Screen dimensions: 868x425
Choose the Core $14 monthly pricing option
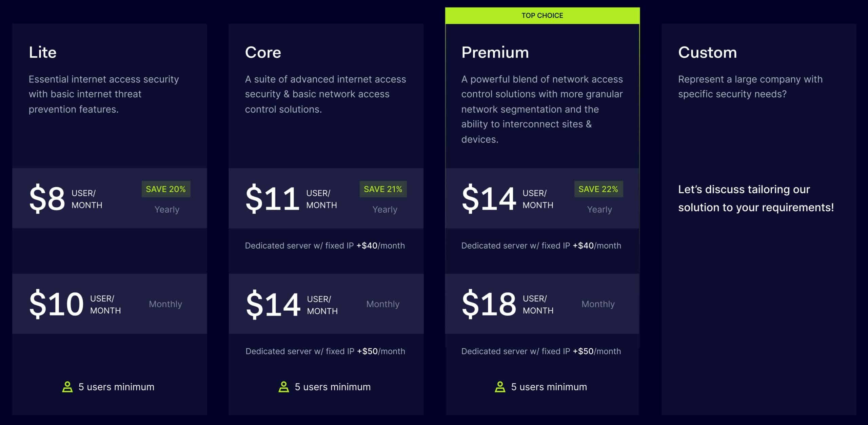[x=326, y=304]
